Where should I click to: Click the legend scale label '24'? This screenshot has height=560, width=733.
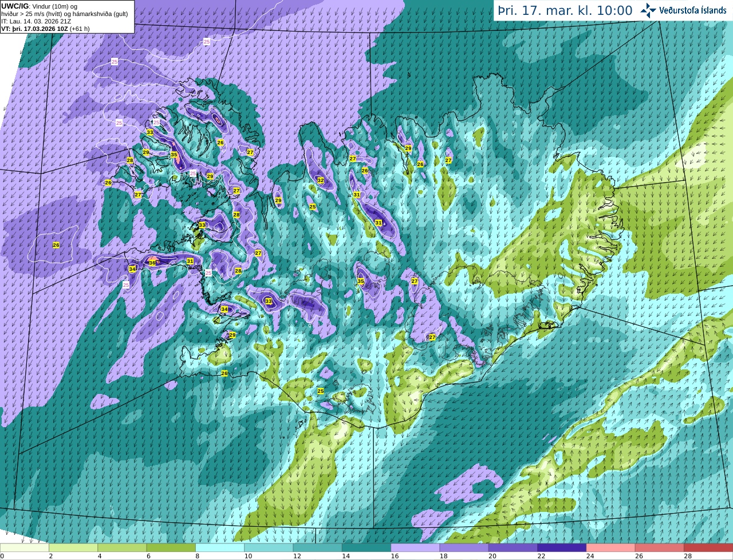coord(590,556)
